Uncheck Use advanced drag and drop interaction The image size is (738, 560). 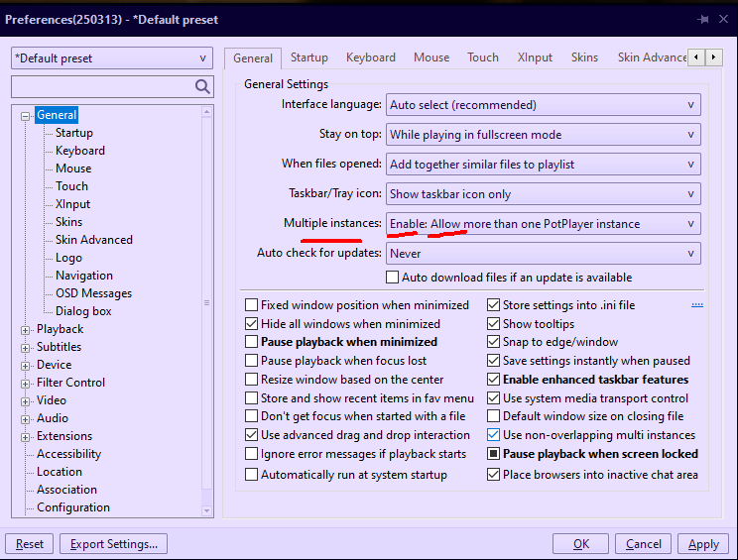(x=251, y=435)
